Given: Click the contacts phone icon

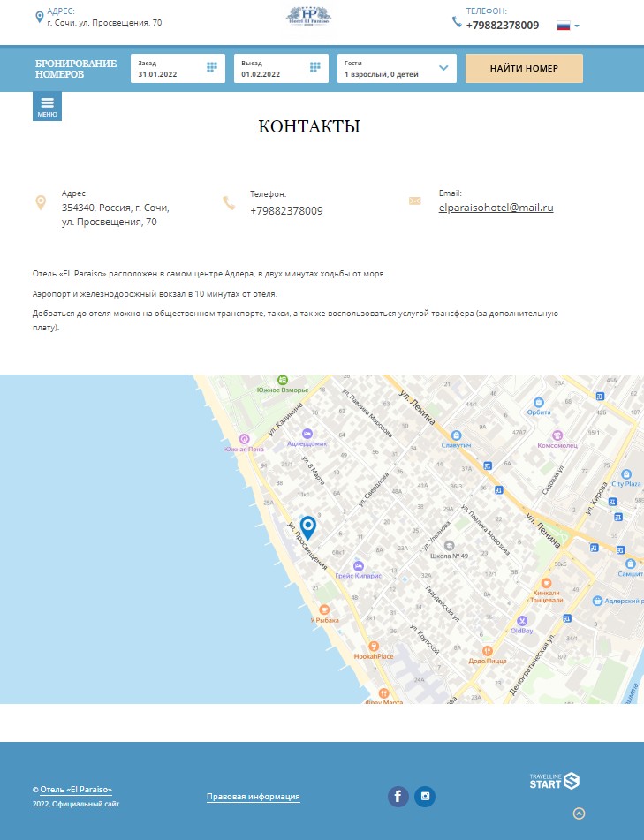Looking at the screenshot, I should (229, 203).
